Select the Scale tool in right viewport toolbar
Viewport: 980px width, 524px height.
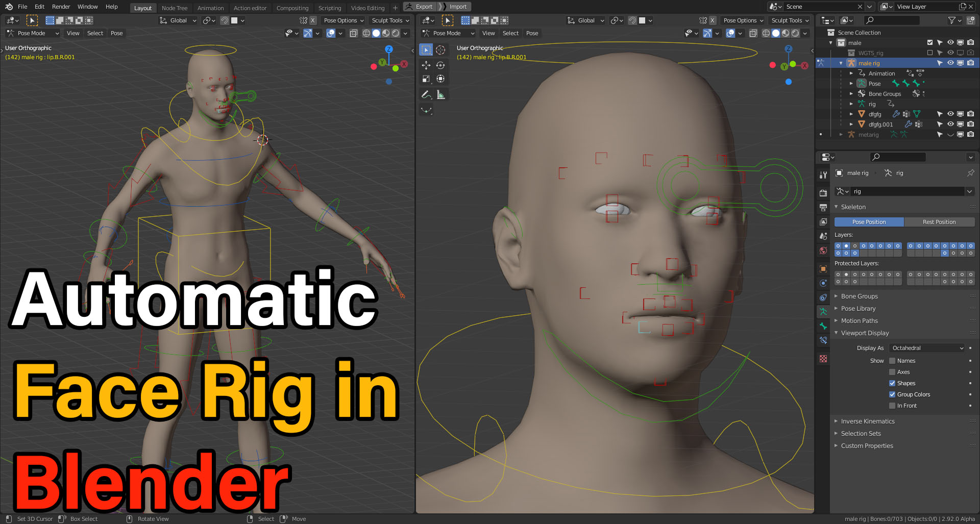click(426, 79)
